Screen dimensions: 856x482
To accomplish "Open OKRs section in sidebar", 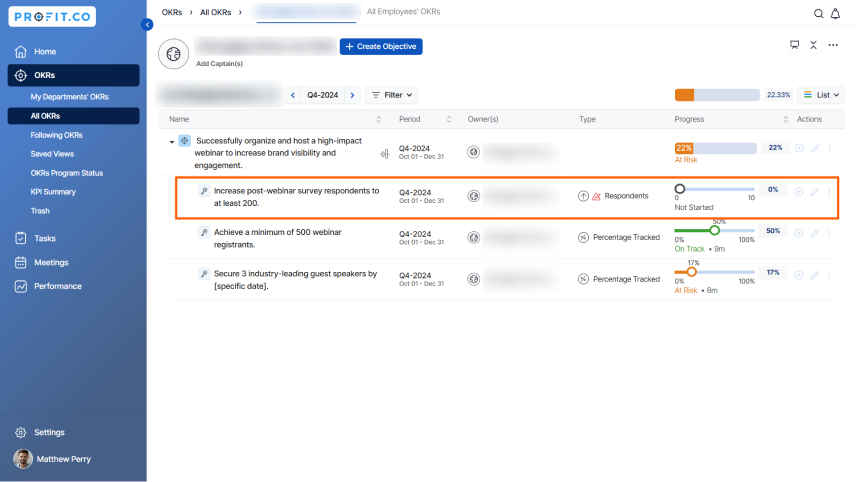I will click(x=74, y=75).
